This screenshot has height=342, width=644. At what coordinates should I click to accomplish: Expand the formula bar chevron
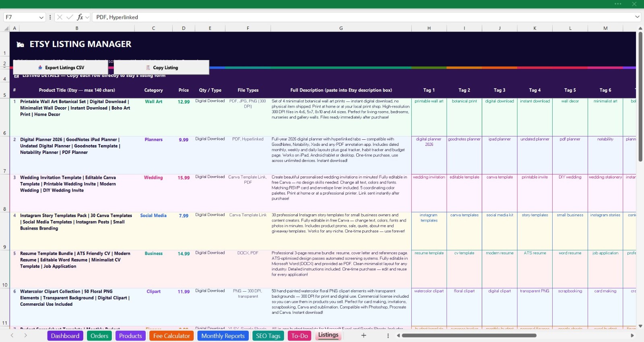[x=637, y=17]
